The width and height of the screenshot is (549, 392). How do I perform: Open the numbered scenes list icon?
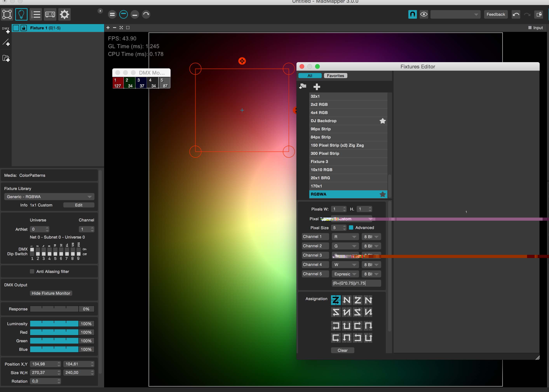[36, 14]
